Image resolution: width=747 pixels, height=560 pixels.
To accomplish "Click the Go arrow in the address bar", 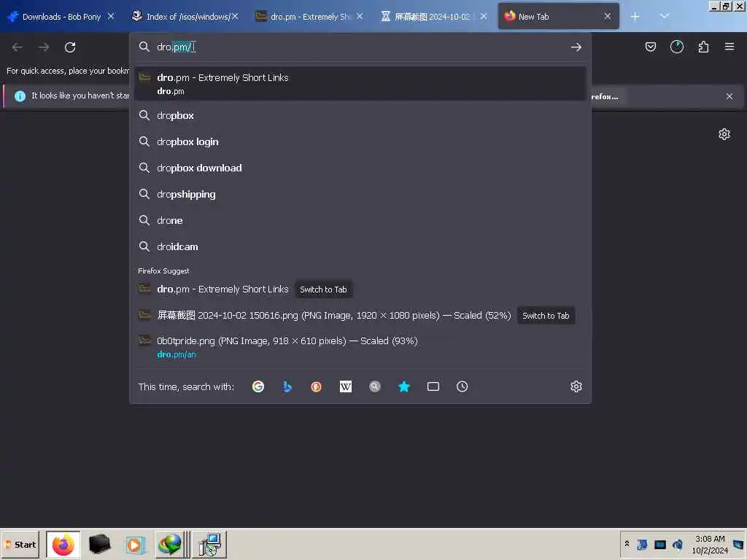I will [576, 47].
